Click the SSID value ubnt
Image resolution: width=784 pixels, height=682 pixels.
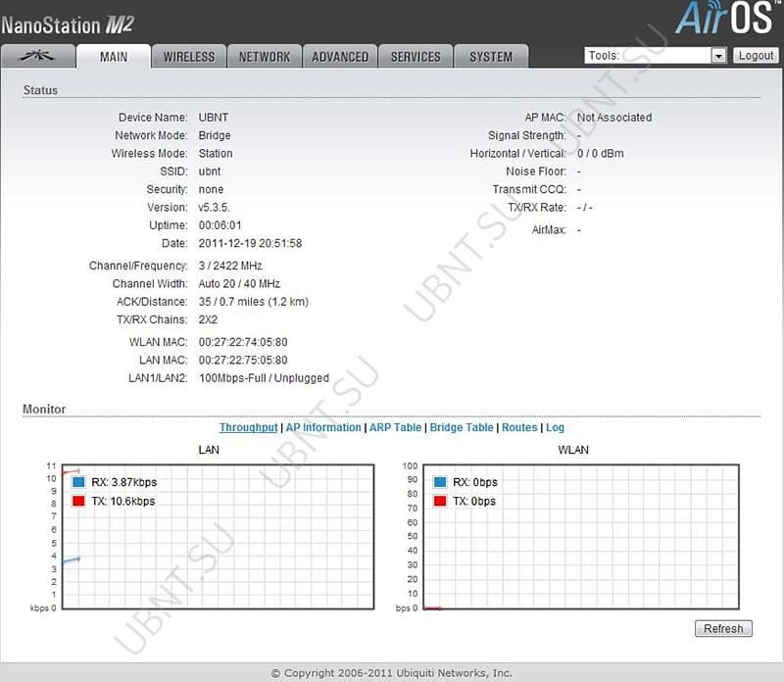[x=210, y=171]
